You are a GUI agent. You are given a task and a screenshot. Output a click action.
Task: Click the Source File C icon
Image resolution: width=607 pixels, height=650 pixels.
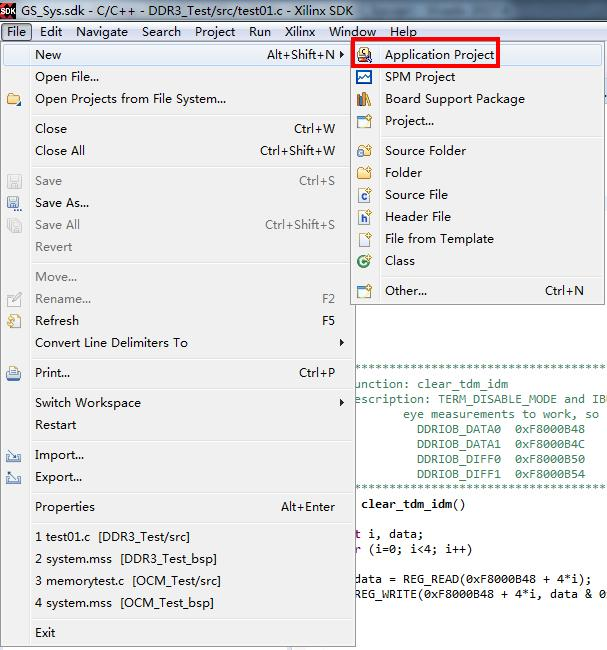coord(364,195)
